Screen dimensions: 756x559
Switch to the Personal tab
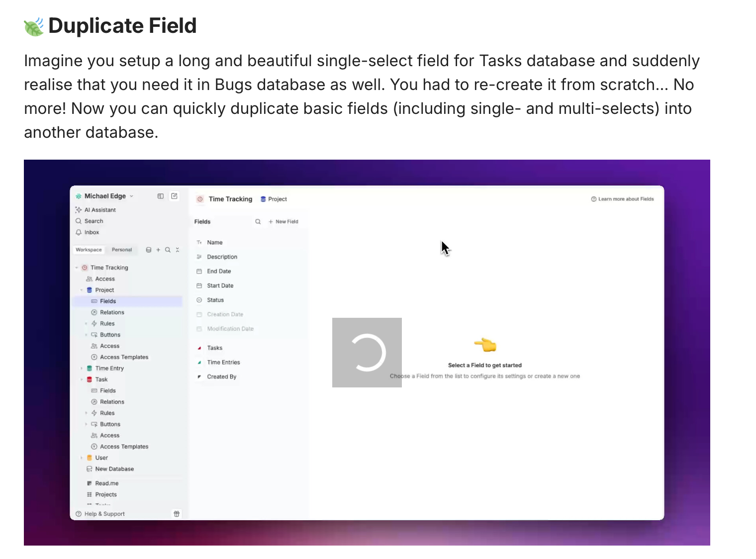click(x=122, y=250)
